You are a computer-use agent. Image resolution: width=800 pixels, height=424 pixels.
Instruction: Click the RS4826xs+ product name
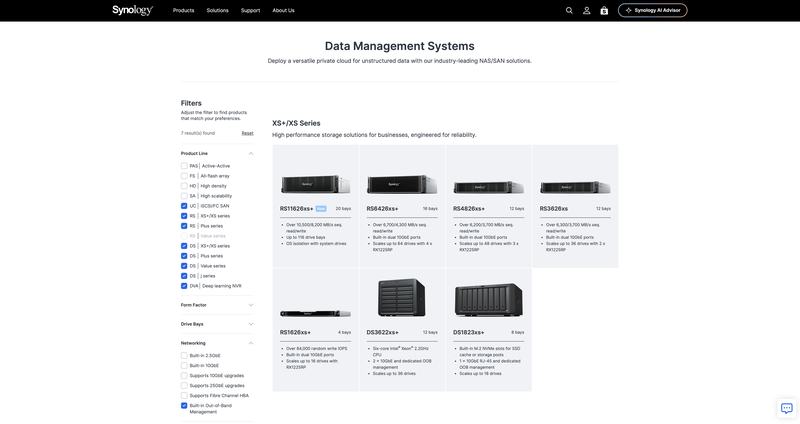point(469,209)
